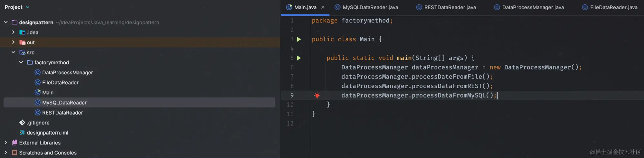Click the DataProcessManager class icon in tree

38,72
